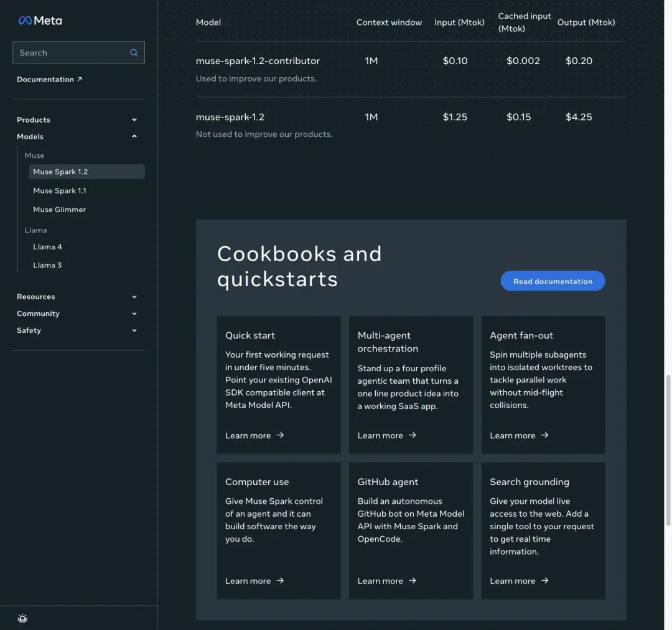Click the Multi-agent orchestration Learn more arrow

tap(413, 435)
